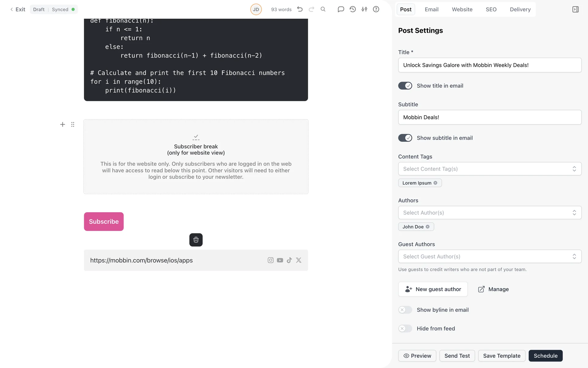The image size is (588, 368).
Task: Expand the Select Author(s) dropdown
Action: [489, 213]
